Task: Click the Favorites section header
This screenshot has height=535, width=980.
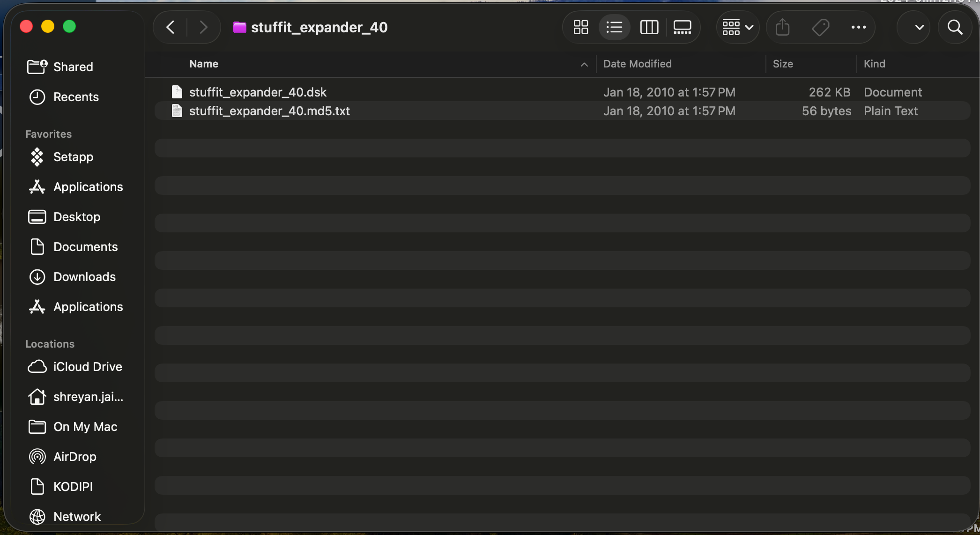Action: (48, 134)
